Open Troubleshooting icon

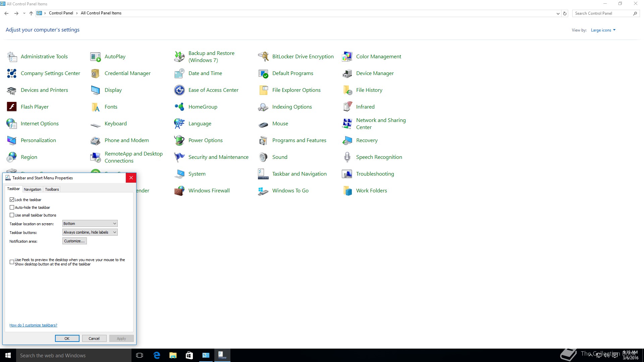(347, 174)
